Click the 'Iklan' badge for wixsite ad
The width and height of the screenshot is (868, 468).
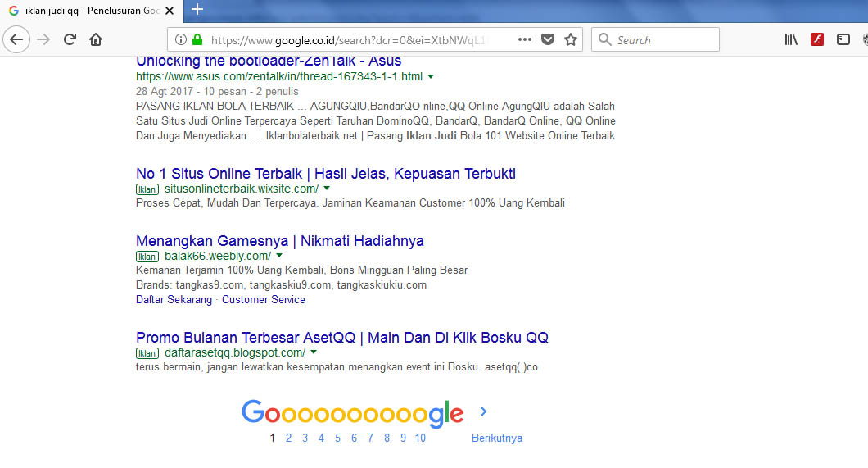[147, 189]
